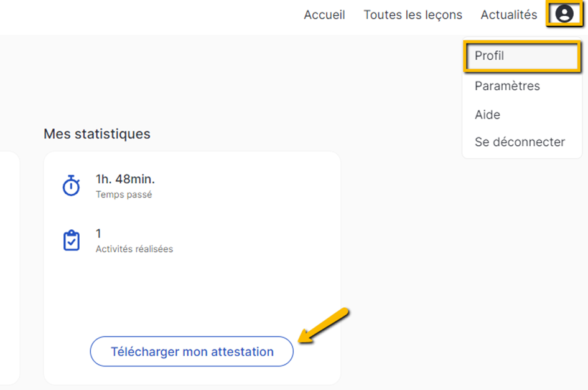Viewport: 588px width, 390px height.
Task: Click the stopwatch time spent icon
Action: 72,186
